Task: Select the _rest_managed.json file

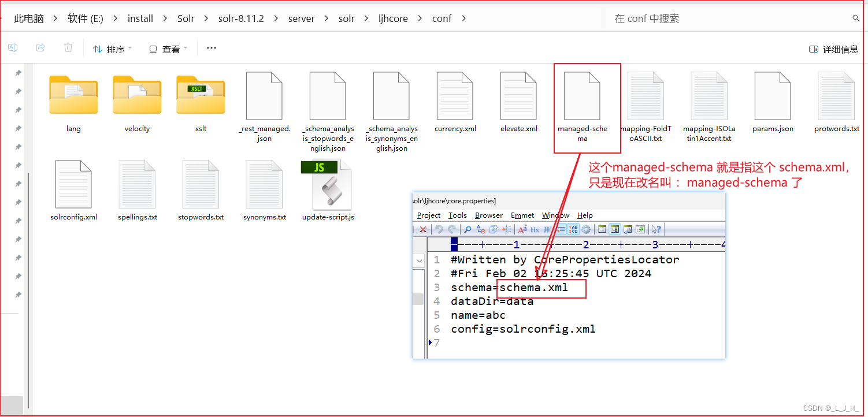Action: pyautogui.click(x=264, y=108)
